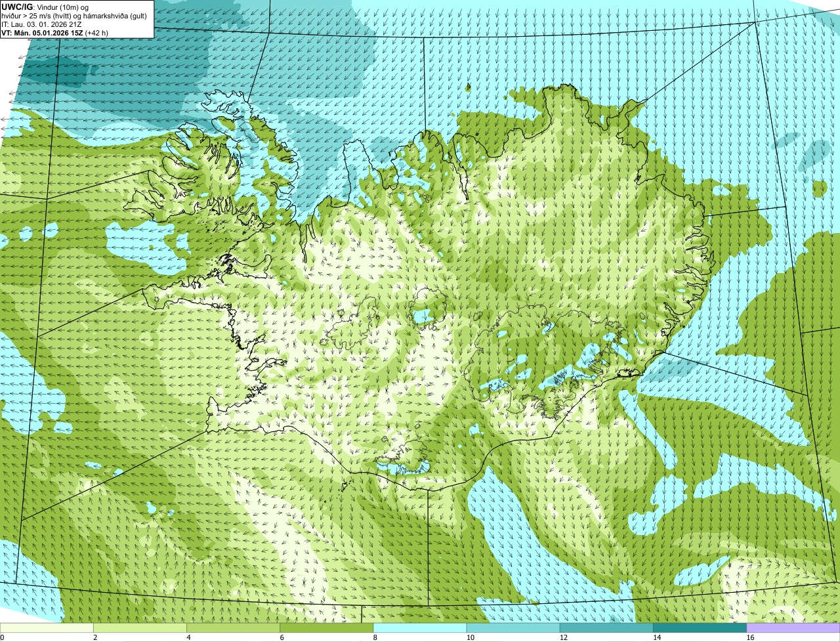This screenshot has width=840, height=642.
Task: Click the 'IT: Lau. 03. 01. 2026 21Z' line
Action: [x=41, y=24]
